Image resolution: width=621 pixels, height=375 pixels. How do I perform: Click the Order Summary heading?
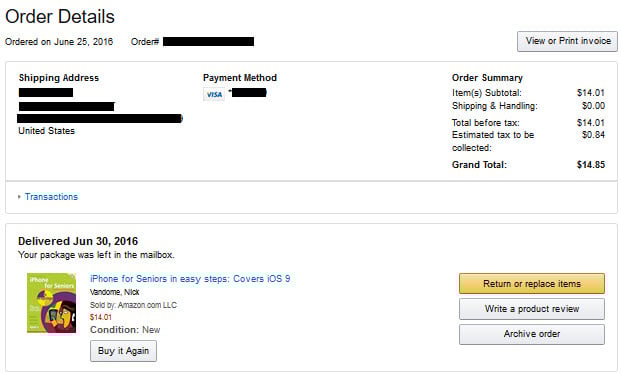(487, 78)
